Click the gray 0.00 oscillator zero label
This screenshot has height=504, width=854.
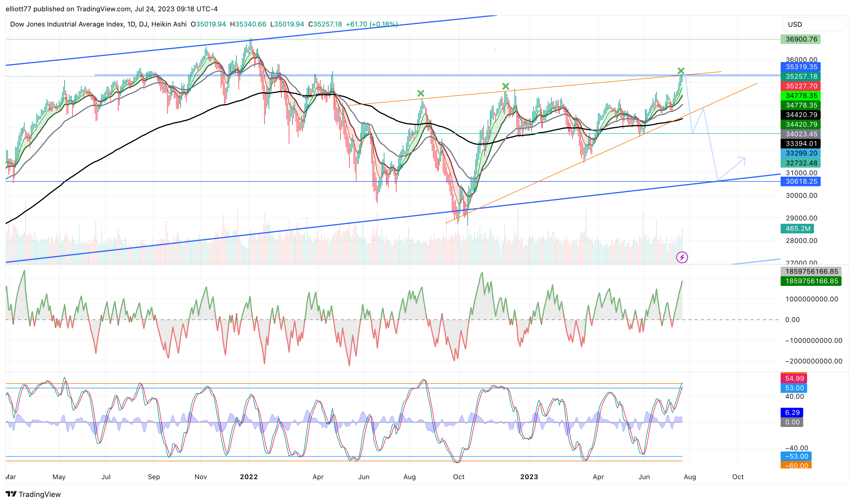click(792, 422)
